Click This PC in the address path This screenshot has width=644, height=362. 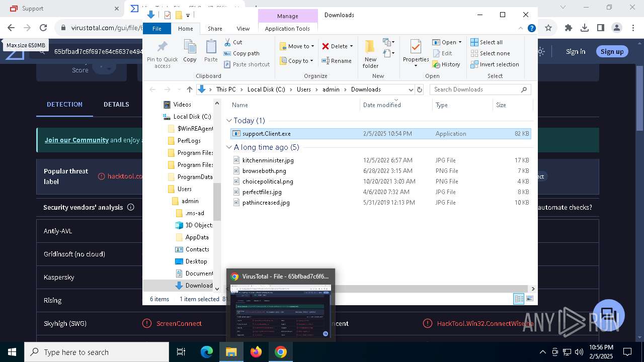click(225, 89)
